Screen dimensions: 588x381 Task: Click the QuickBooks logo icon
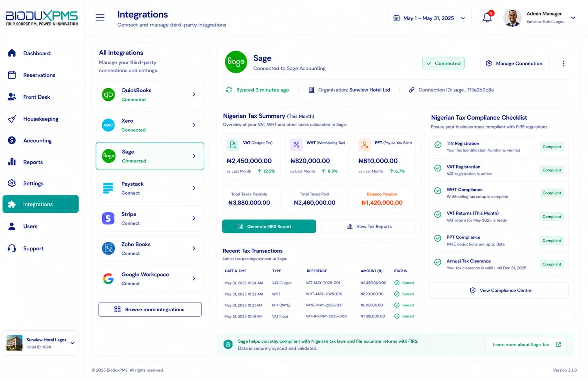click(x=109, y=95)
